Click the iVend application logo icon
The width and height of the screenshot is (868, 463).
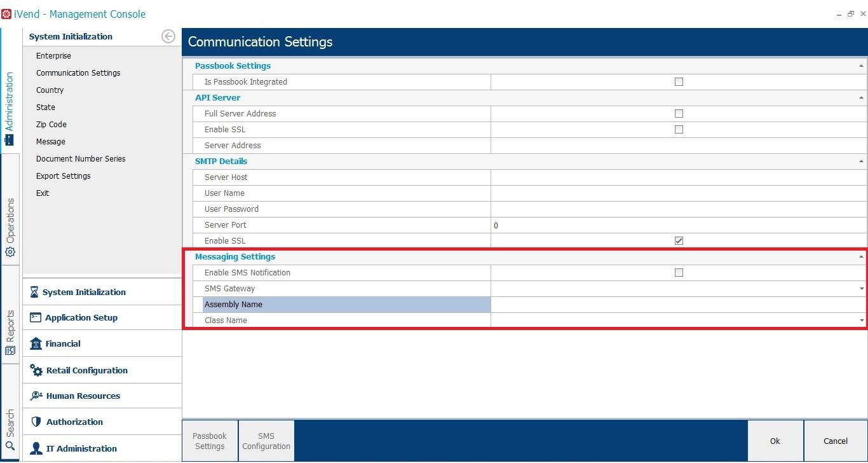point(6,14)
